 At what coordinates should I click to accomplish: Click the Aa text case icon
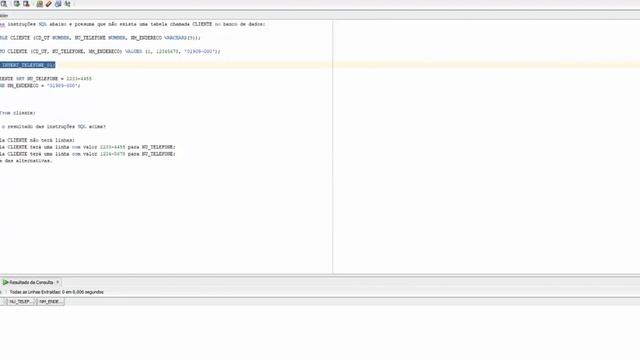pyautogui.click(x=67, y=4)
